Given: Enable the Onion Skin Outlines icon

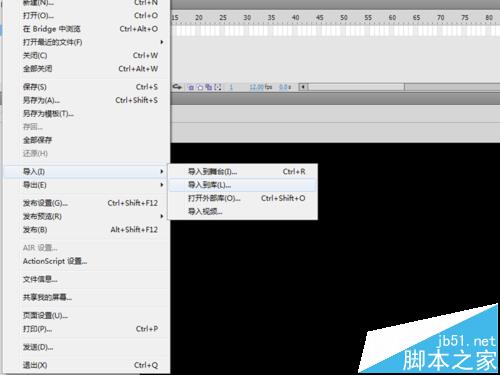Looking at the screenshot, I should pyautogui.click(x=200, y=87).
